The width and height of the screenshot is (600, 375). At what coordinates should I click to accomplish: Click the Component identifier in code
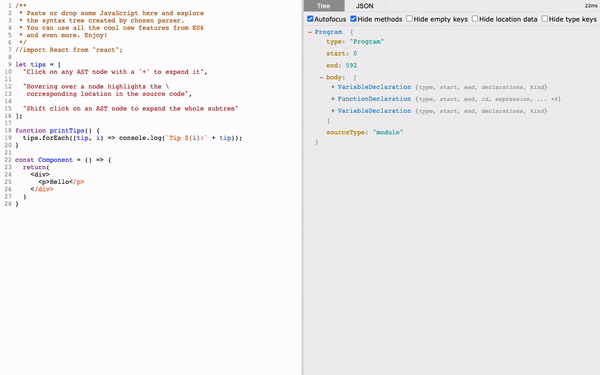pyautogui.click(x=55, y=160)
